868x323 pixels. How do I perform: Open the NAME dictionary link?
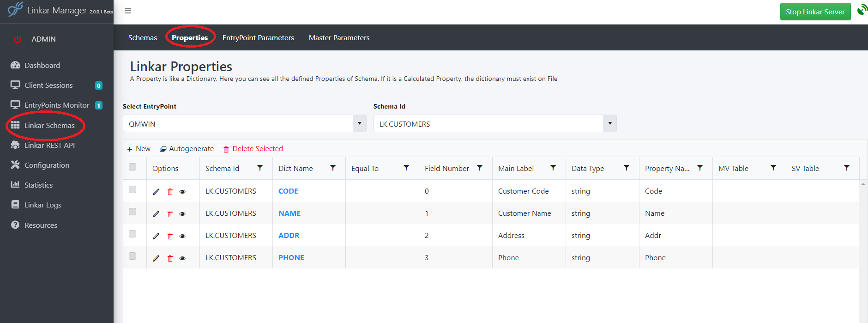(289, 213)
